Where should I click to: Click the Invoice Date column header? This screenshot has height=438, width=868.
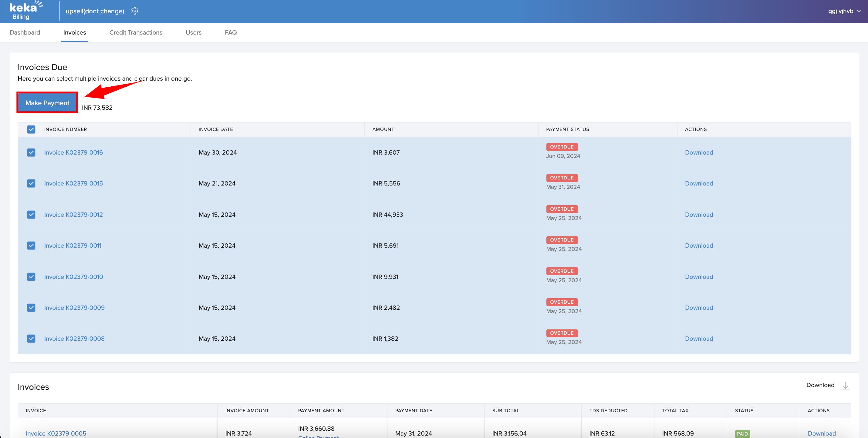(x=216, y=129)
